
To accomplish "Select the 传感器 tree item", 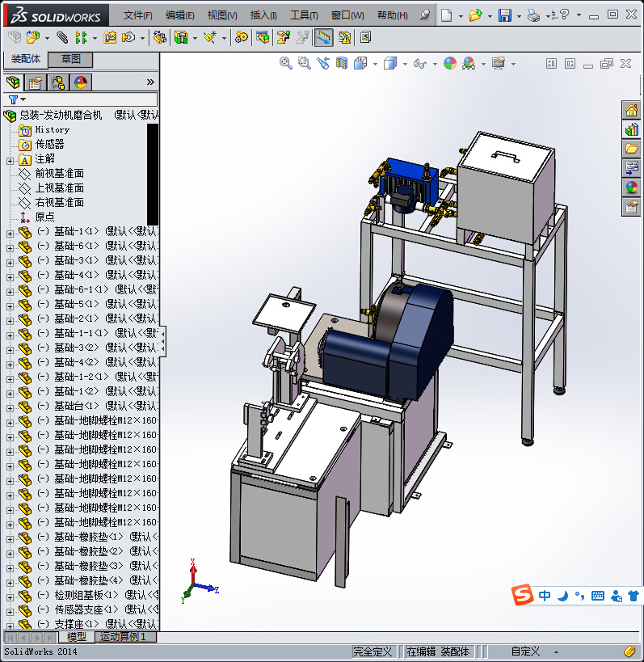I will [49, 145].
